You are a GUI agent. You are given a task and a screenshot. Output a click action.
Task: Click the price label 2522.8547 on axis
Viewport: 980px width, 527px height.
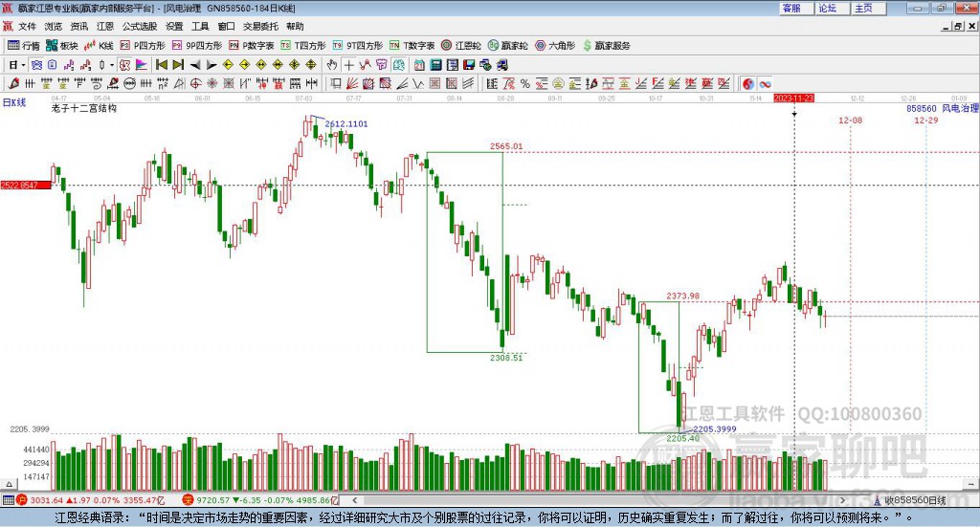click(25, 186)
